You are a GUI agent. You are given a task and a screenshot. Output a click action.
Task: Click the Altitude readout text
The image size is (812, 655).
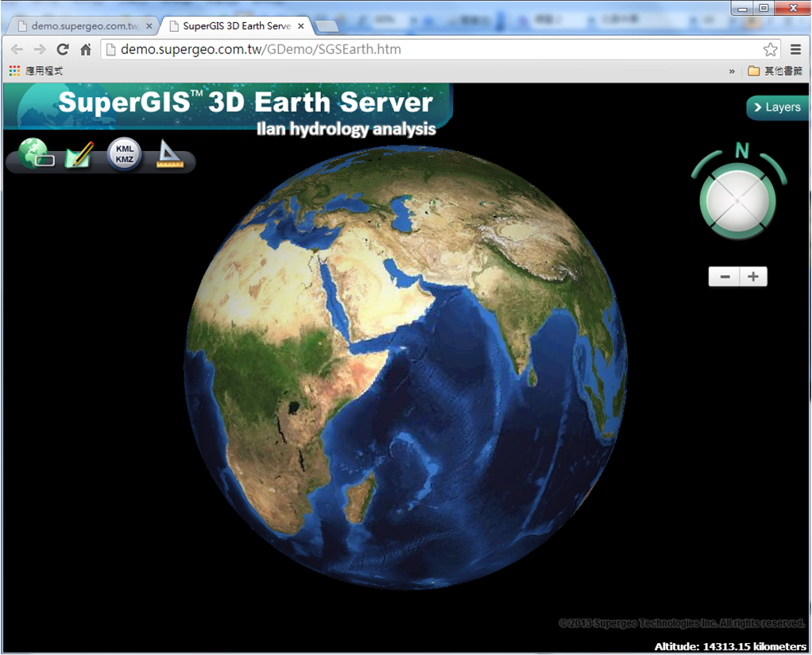click(730, 646)
